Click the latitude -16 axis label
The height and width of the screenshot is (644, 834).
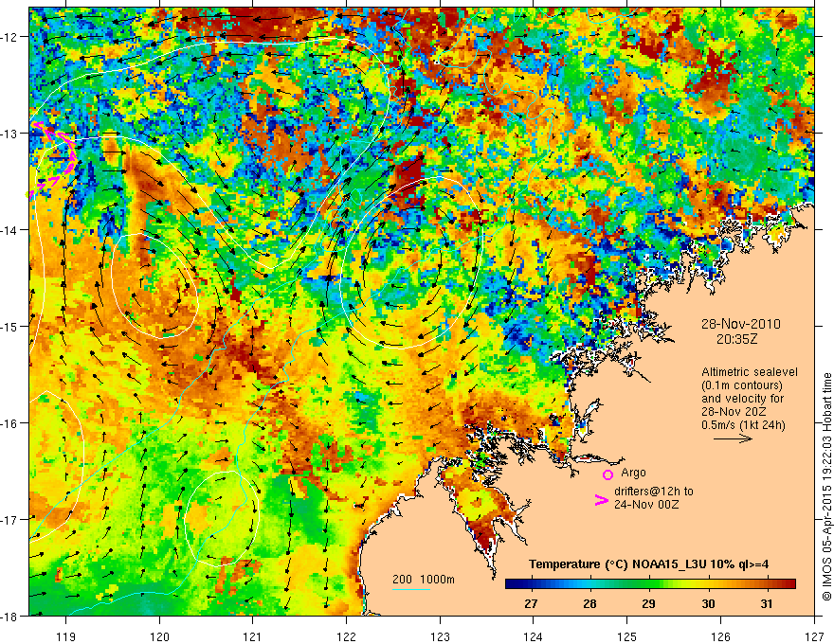[10, 423]
